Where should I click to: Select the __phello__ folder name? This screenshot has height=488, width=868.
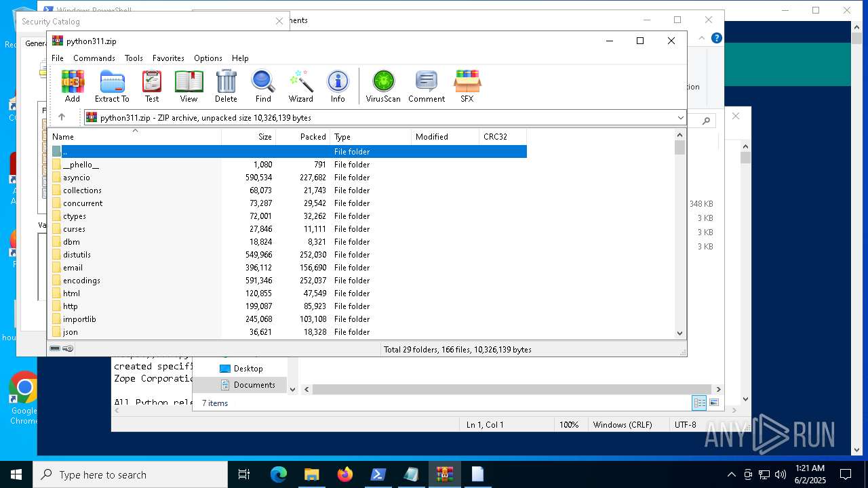click(x=81, y=165)
